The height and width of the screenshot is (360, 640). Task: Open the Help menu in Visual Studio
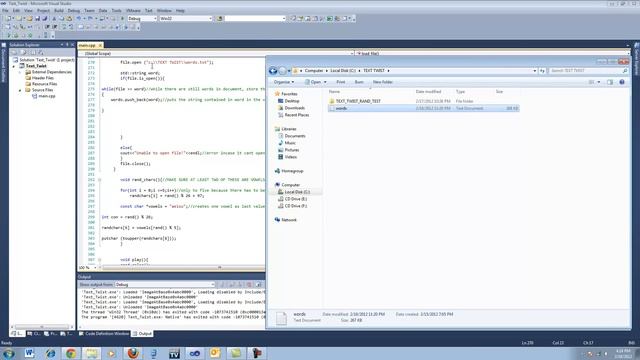pyautogui.click(x=180, y=11)
